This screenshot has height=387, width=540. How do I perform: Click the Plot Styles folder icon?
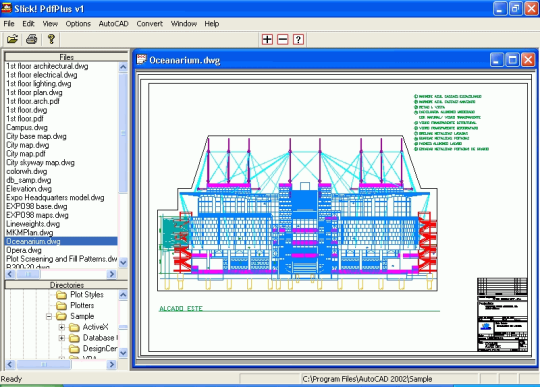point(61,295)
